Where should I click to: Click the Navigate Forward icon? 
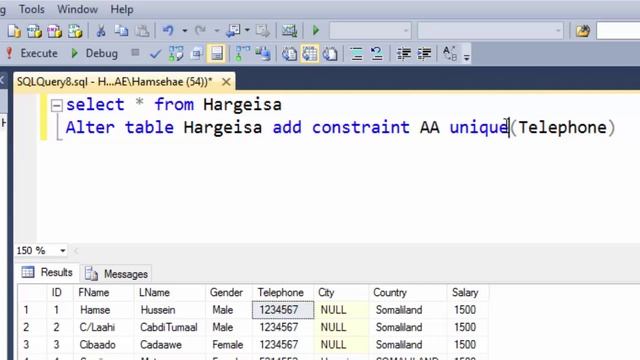(x=262, y=31)
